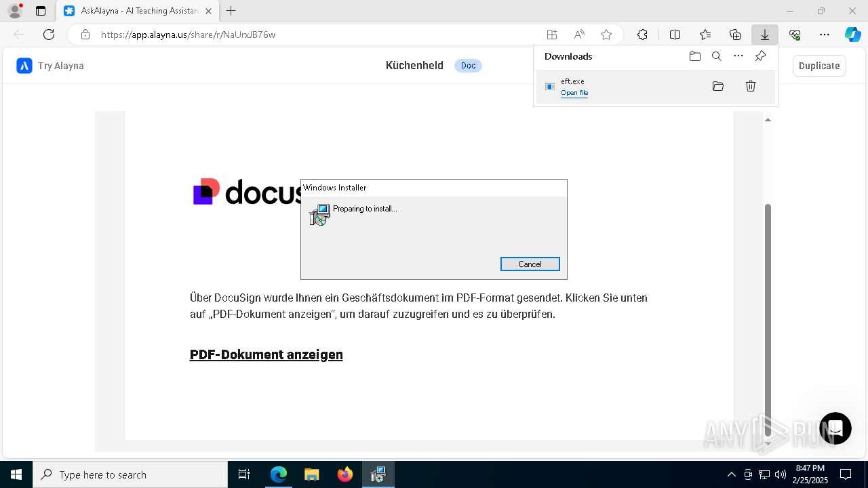Screen dimensions: 868x488
Task: Open the Windows Start menu
Action: point(16,474)
